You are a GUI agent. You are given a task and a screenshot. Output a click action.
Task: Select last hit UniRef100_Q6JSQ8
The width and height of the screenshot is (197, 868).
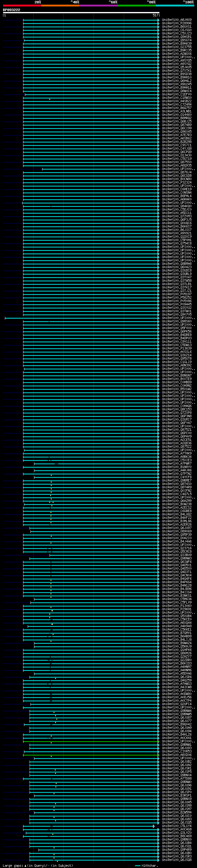[177, 860]
